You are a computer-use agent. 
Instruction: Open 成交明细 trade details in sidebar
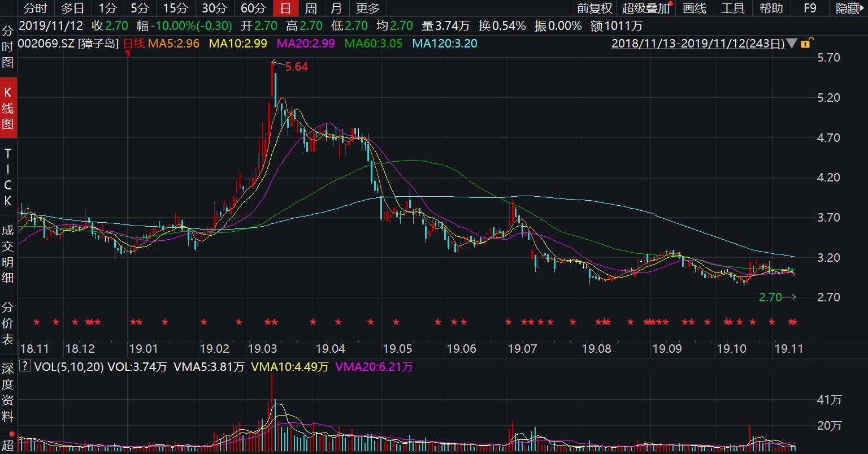(8, 254)
